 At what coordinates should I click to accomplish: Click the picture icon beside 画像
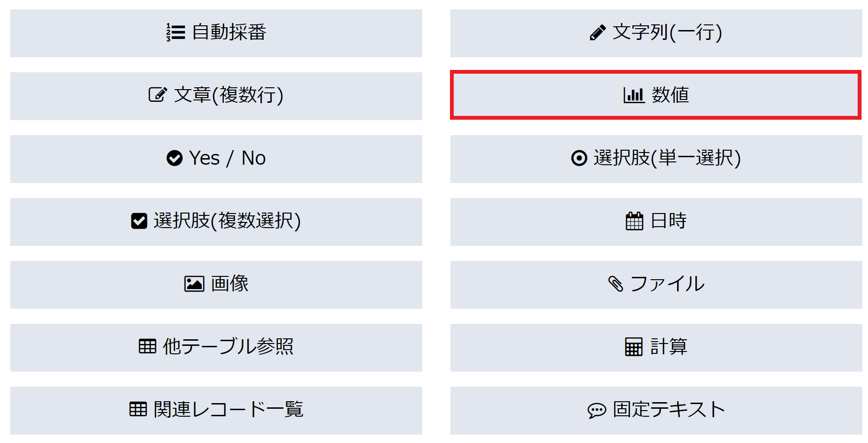pos(194,284)
